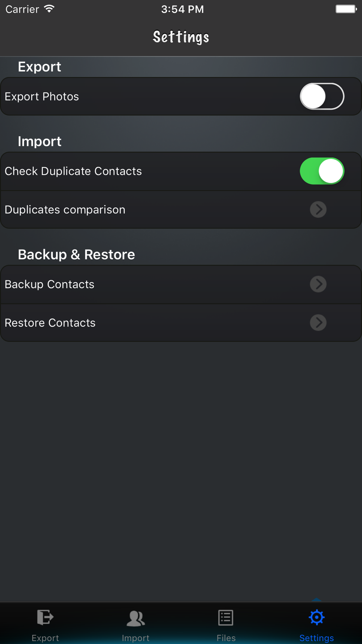The image size is (362, 644).
Task: Tap the Settings gear tab icon
Action: (317, 617)
